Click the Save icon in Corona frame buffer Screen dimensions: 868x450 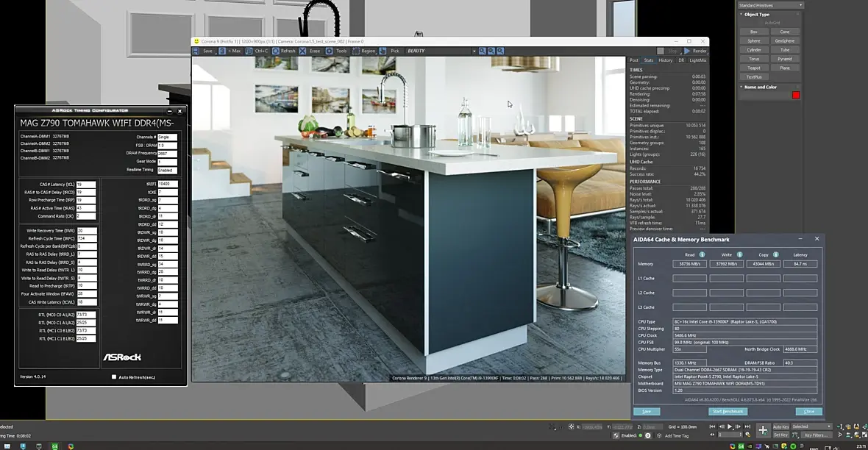[196, 51]
